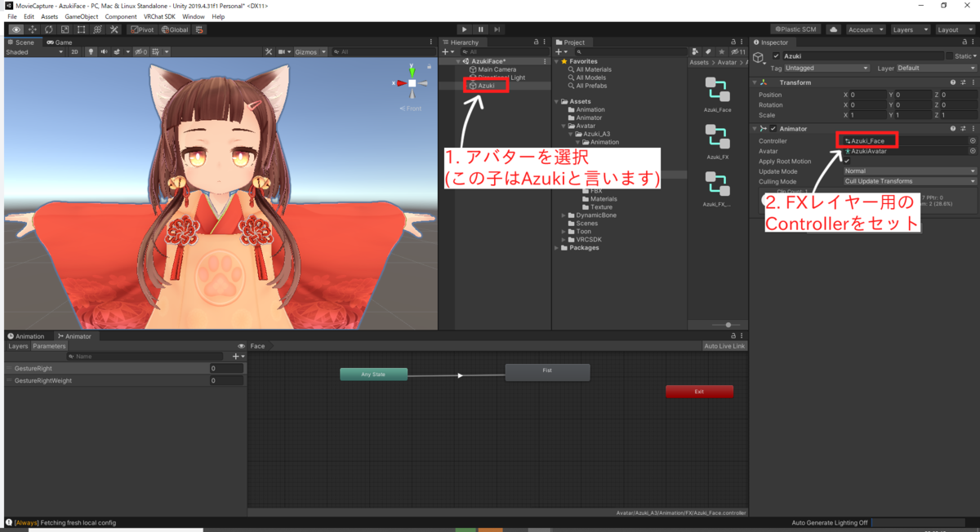Open Shaded draw mode dropdown
The image size is (980, 532).
click(35, 51)
